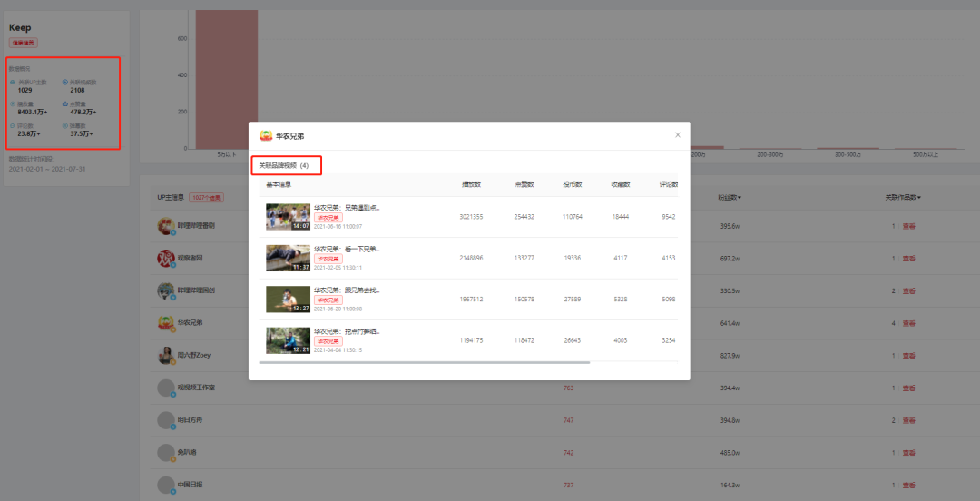The width and height of the screenshot is (980, 501).
Task: Click 查看 for the 330.5w follower row
Action: (x=908, y=290)
